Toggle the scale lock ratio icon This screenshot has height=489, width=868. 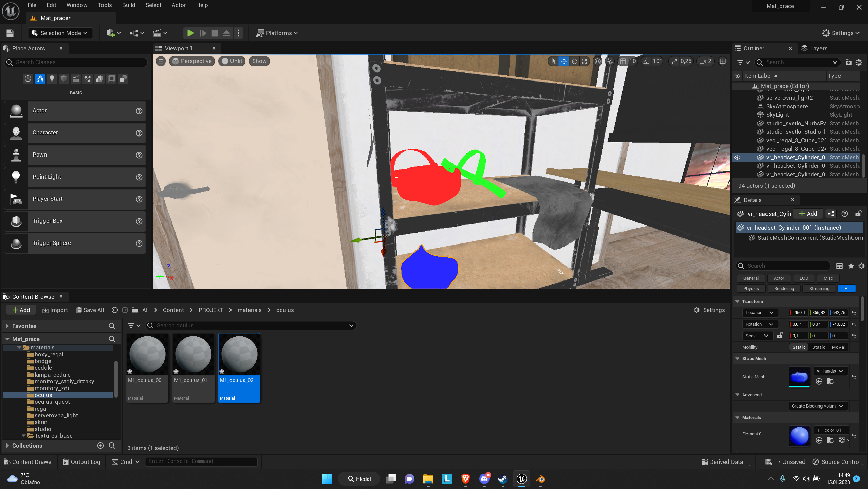(780, 336)
